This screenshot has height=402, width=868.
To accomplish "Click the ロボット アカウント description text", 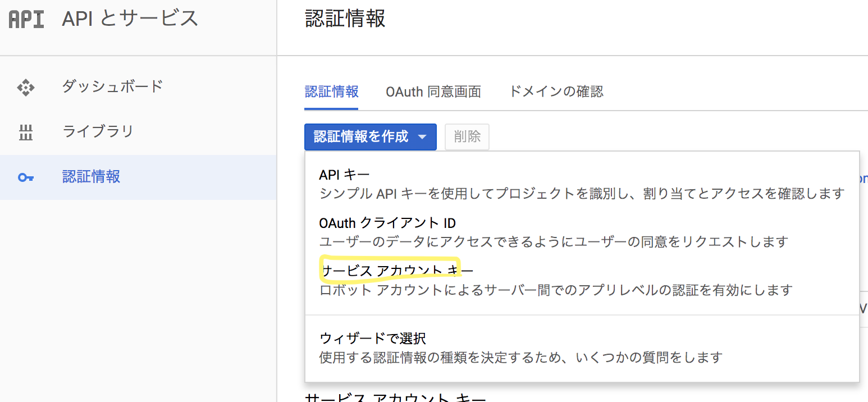I will tap(556, 291).
